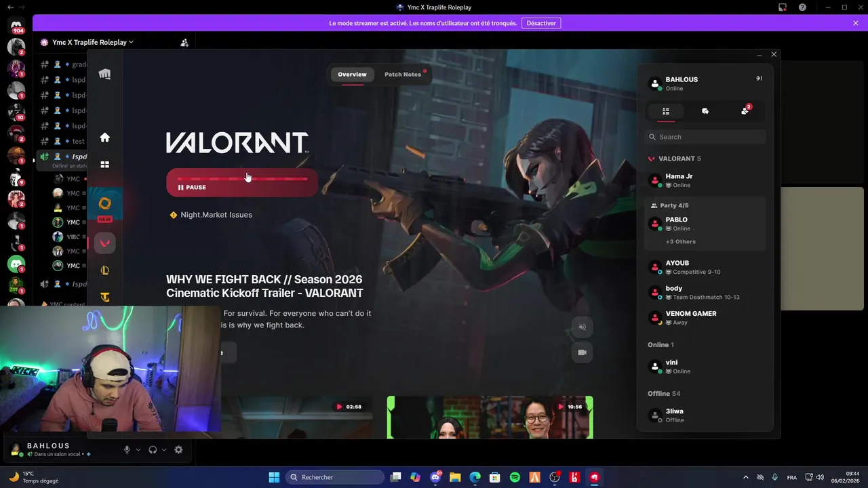The image size is (868, 488).
Task: Deafen with Discord headphones icon
Action: point(153,449)
